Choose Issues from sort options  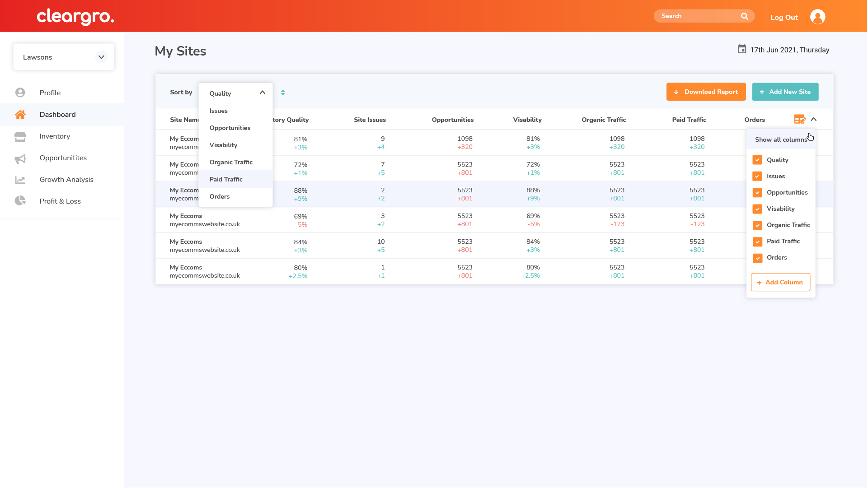click(x=219, y=111)
